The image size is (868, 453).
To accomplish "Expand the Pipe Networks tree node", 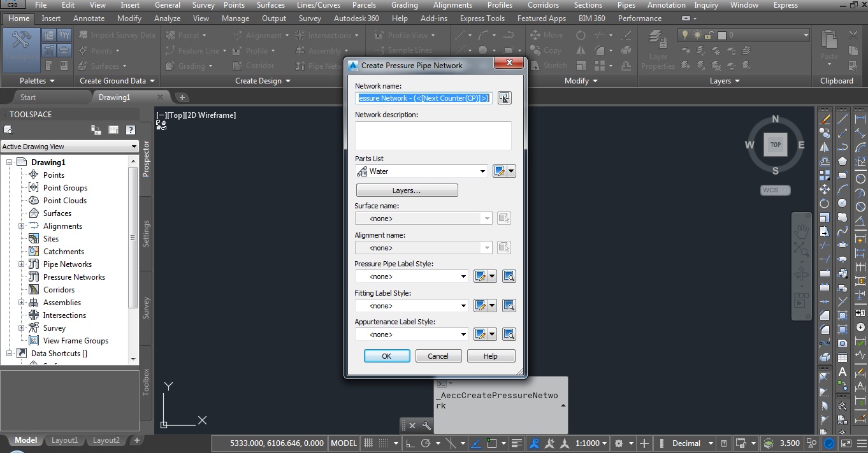I will tap(21, 264).
